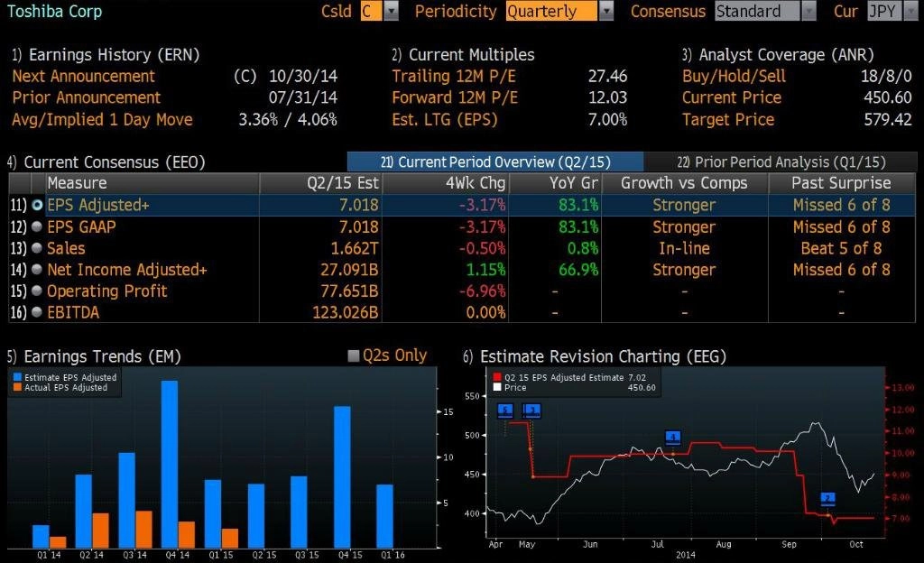Click the blue Estimate EPS Adjusted legend swatch
The height and width of the screenshot is (563, 924).
click(17, 377)
